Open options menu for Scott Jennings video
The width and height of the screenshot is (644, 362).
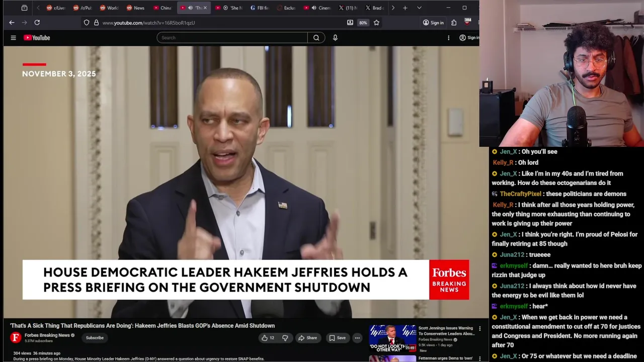(479, 329)
